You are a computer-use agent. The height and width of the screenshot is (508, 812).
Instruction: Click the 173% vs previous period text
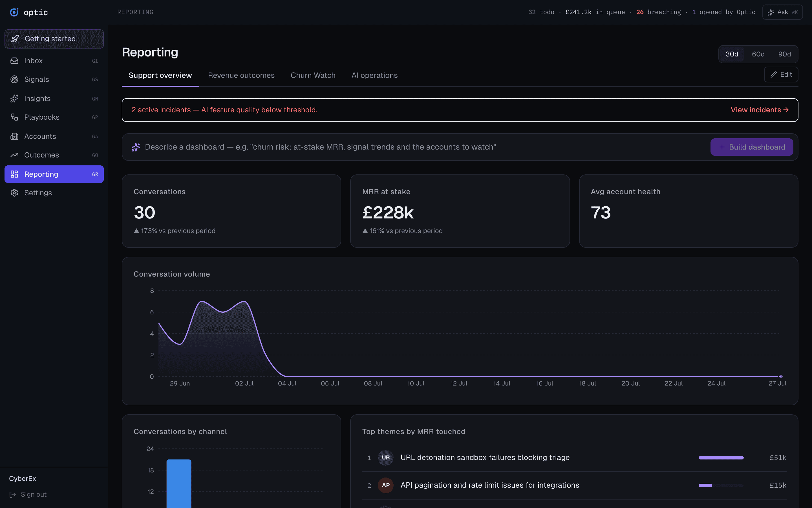pyautogui.click(x=175, y=231)
